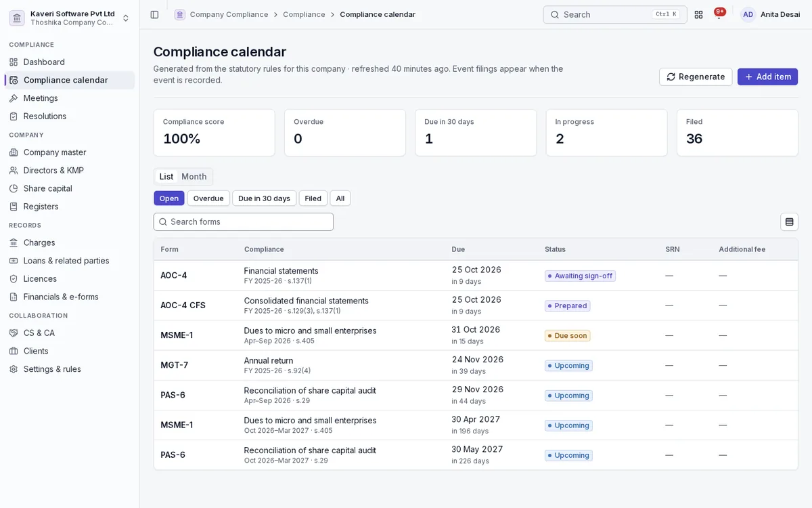Click the Add item button
This screenshot has height=508, width=812.
(767, 77)
